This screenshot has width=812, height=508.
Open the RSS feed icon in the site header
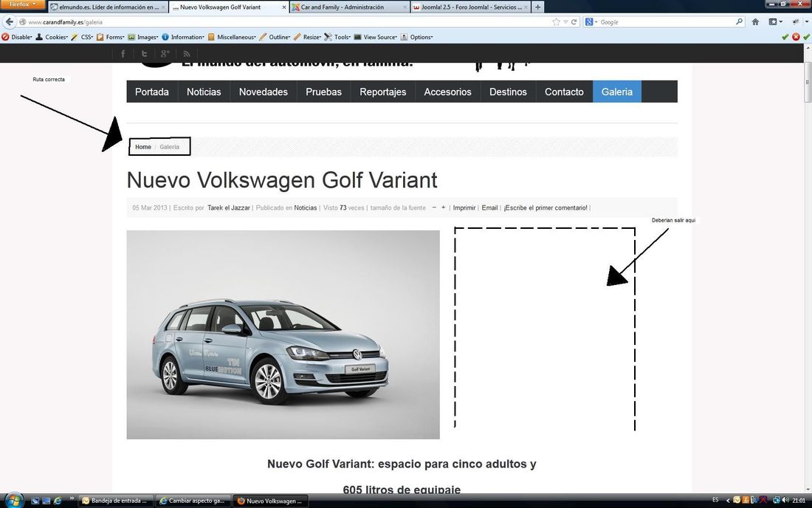pos(187,53)
